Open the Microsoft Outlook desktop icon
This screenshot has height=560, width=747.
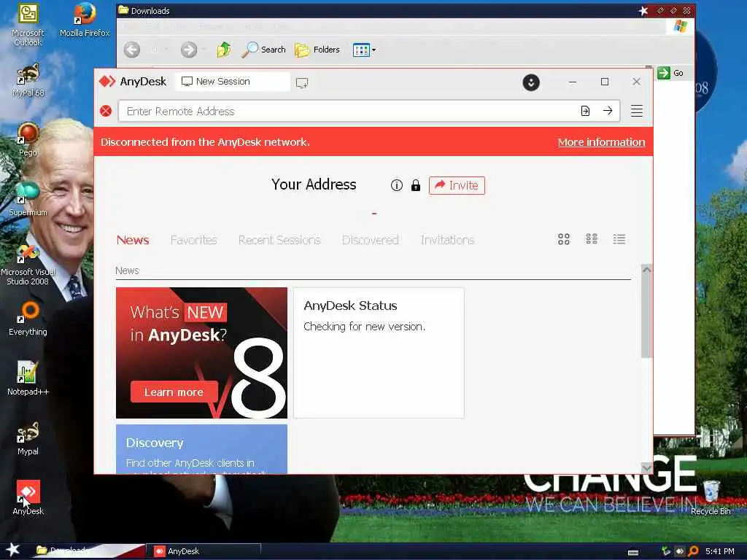pos(28,25)
